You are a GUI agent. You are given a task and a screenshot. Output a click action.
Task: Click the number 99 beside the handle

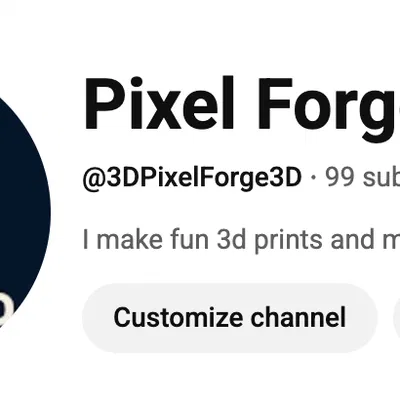tap(340, 177)
